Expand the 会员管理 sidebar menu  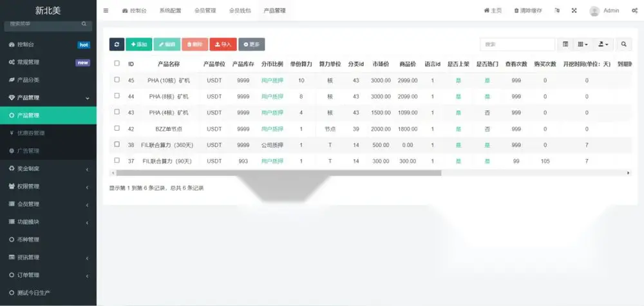coord(48,204)
